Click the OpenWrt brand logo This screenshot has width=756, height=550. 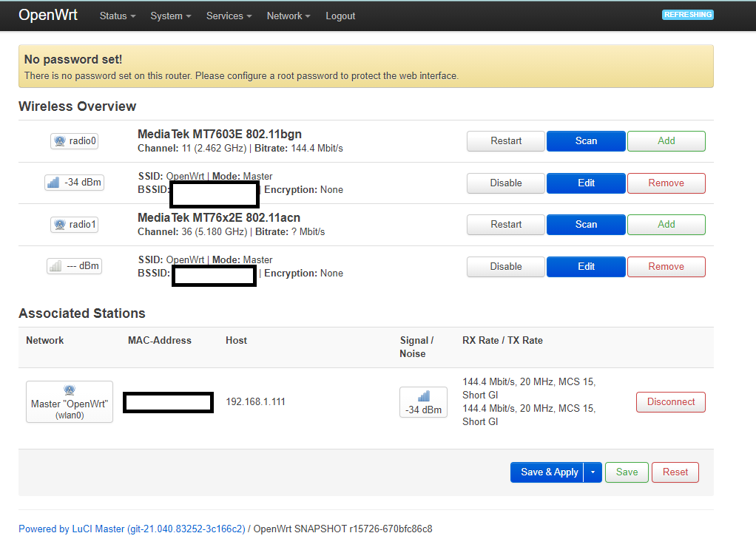48,15
